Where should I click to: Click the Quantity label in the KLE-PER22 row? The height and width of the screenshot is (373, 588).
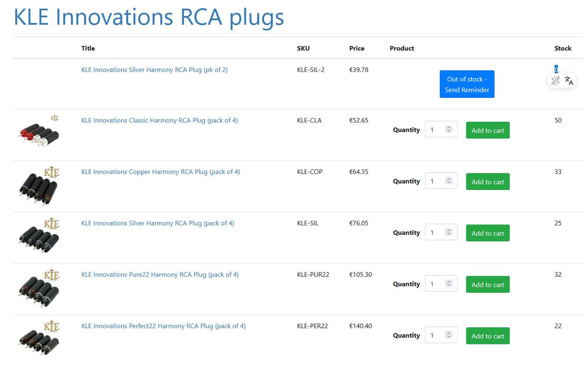coord(407,335)
